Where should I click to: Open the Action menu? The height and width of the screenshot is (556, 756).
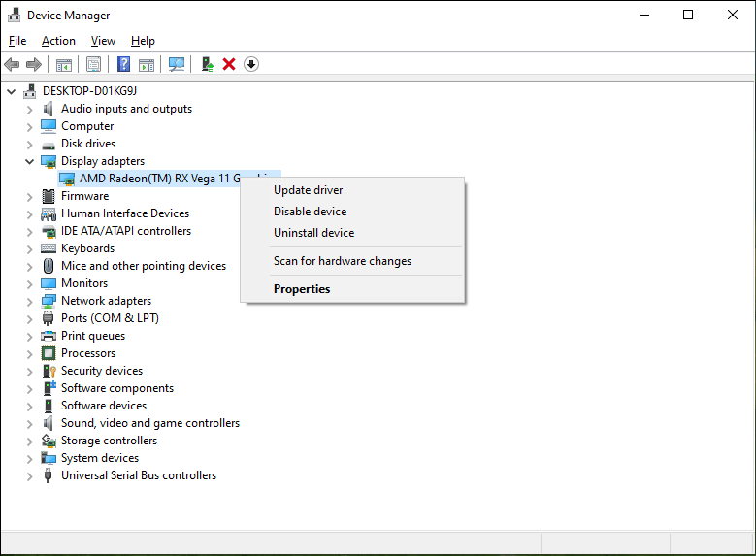[x=58, y=41]
